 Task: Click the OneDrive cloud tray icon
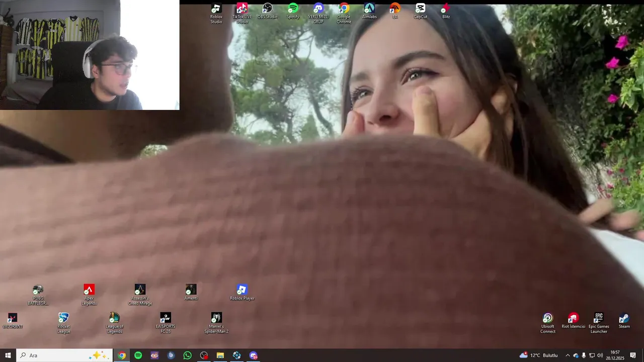[576, 355]
